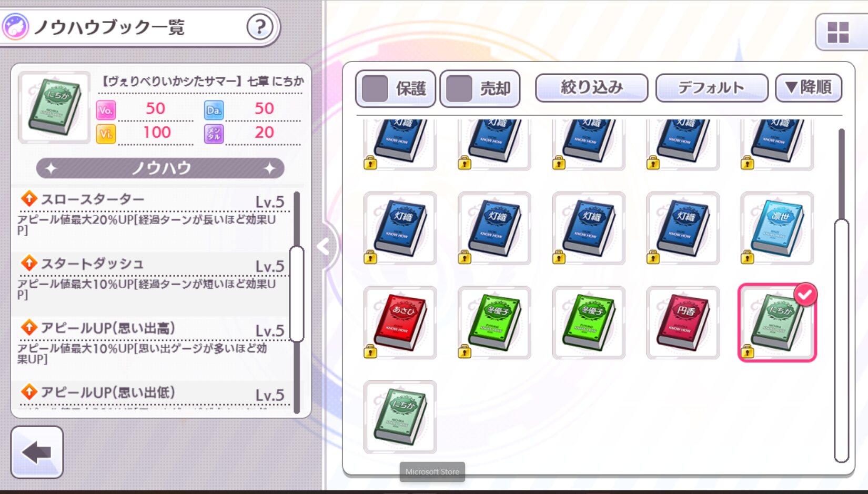
Task: Open the デフォルト sort dropdown
Action: [x=711, y=87]
